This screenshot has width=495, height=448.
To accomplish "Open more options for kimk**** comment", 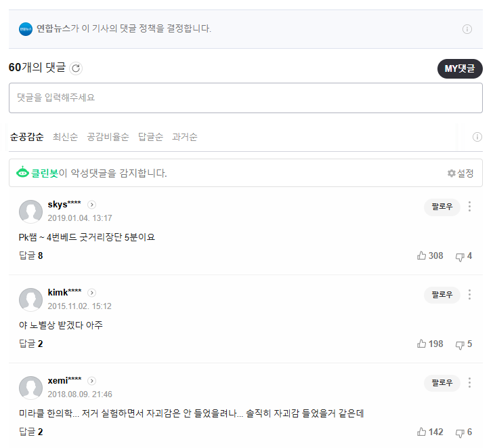I will tap(469, 294).
